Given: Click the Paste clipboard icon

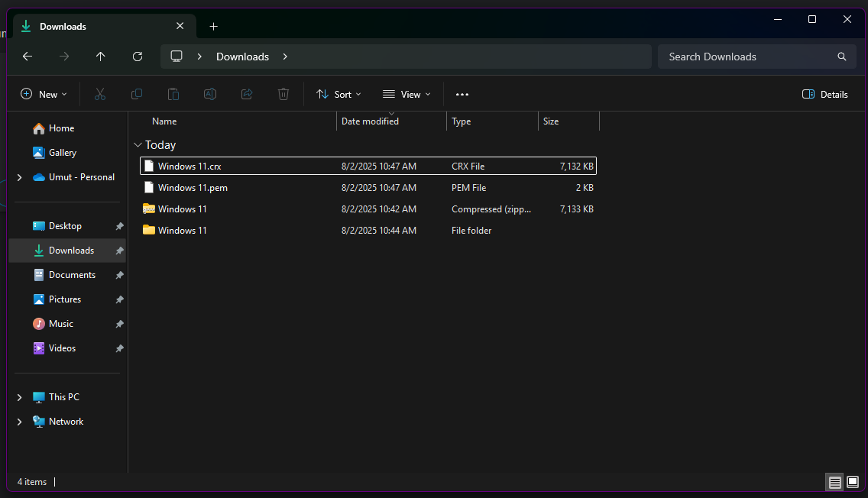Looking at the screenshot, I should coord(173,95).
